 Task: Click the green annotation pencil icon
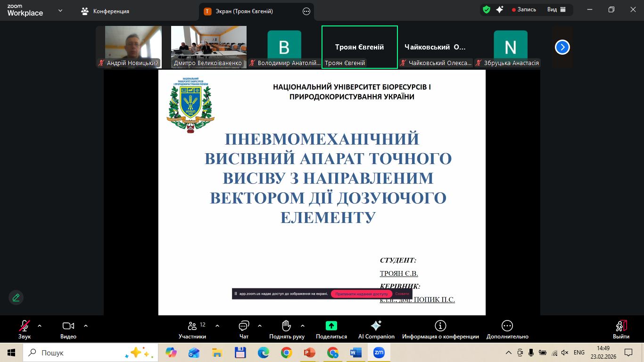tap(16, 297)
